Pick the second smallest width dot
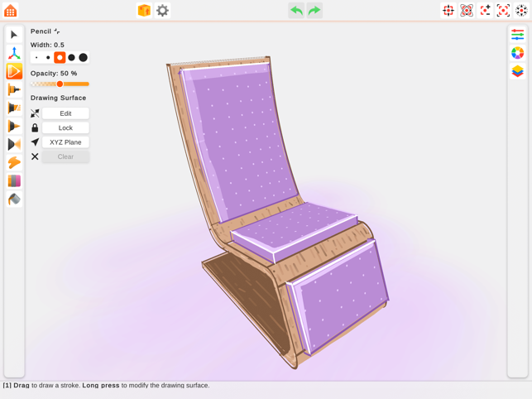 coord(48,58)
